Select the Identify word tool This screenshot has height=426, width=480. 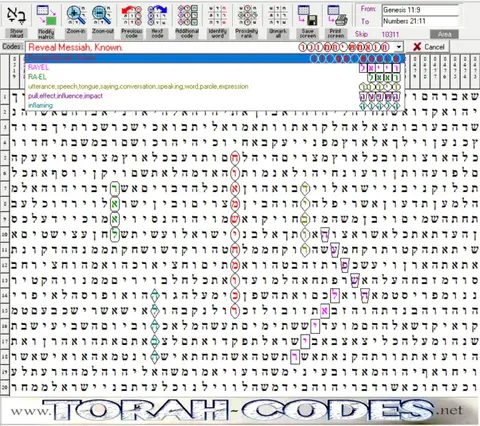pos(218,16)
